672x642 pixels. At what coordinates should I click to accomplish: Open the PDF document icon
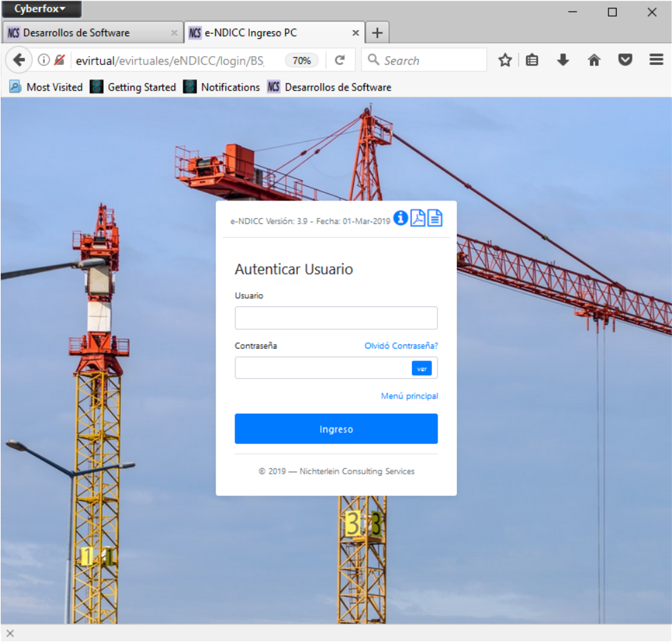pos(418,219)
